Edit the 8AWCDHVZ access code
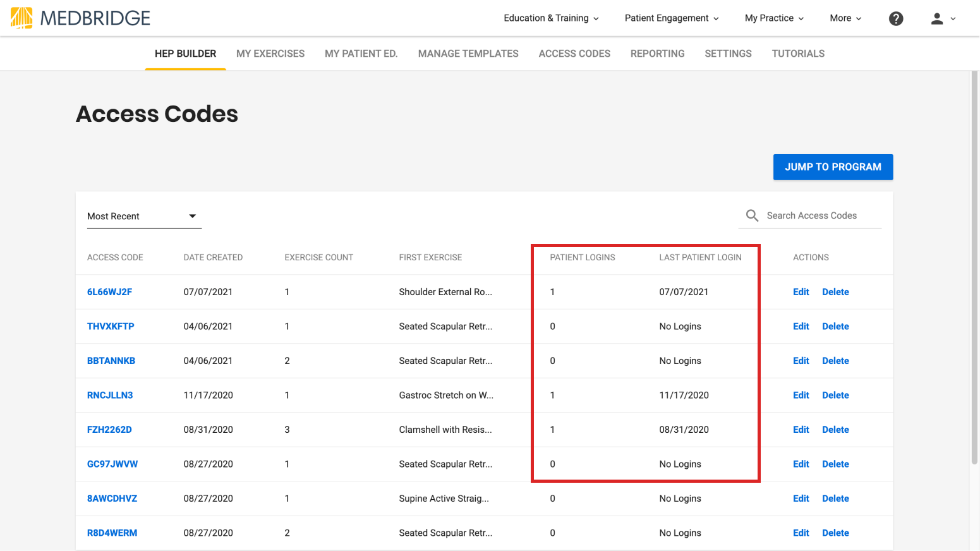The image size is (980, 551). tap(801, 499)
